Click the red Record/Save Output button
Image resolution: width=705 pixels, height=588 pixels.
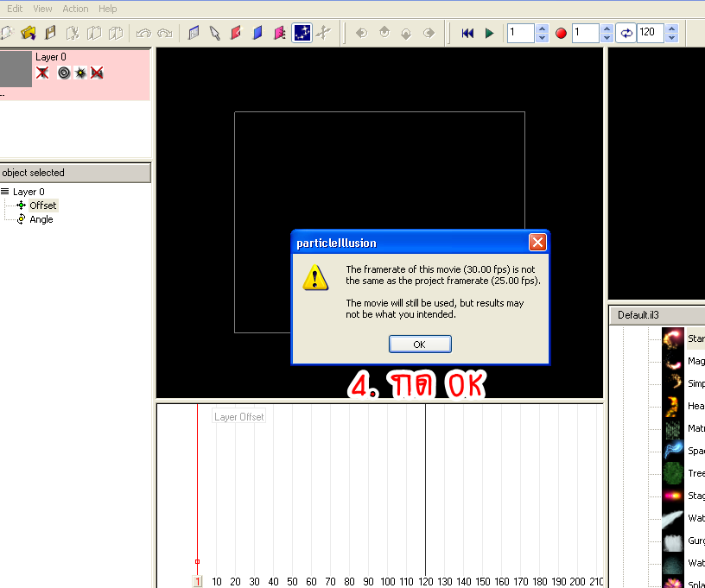tap(561, 33)
